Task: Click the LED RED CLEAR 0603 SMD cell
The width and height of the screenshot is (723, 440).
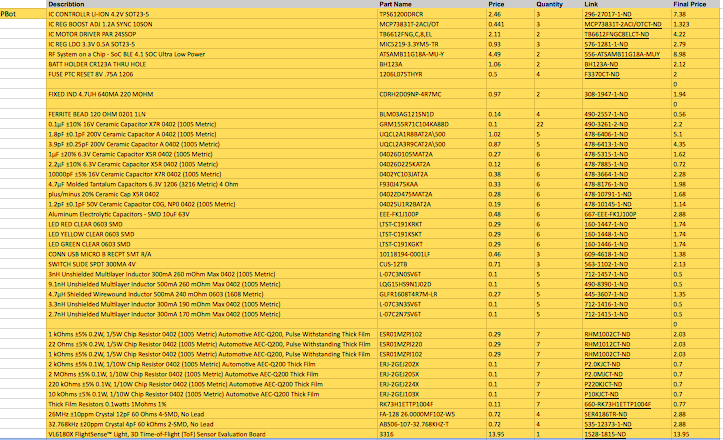Action: click(212, 224)
